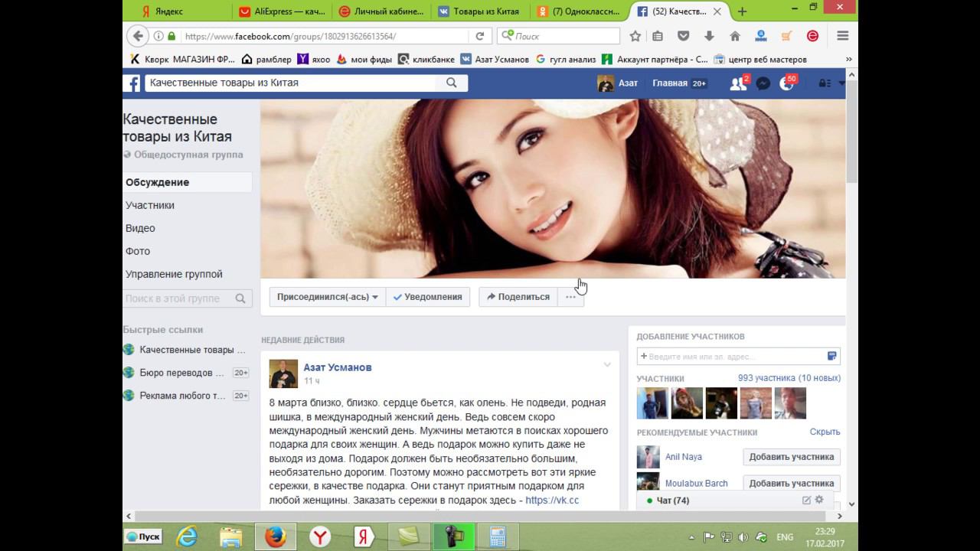Open the Кворк МАГАЗИН bookmark

click(x=182, y=59)
